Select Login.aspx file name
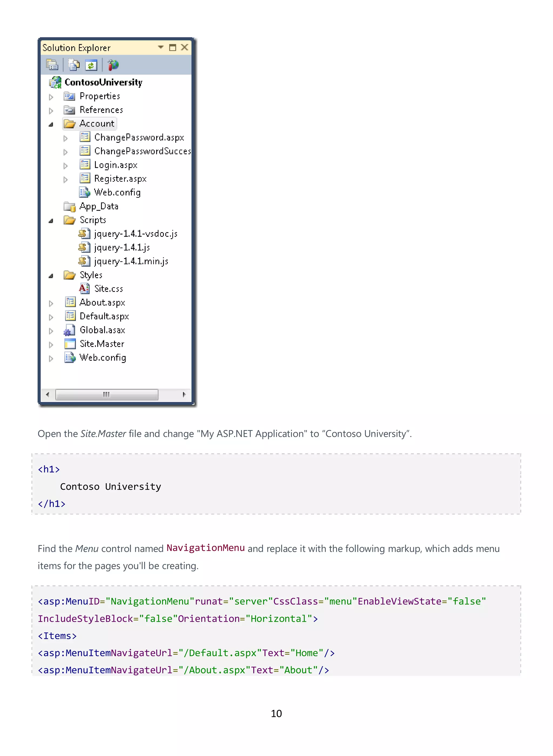The image size is (553, 756). coord(116,165)
